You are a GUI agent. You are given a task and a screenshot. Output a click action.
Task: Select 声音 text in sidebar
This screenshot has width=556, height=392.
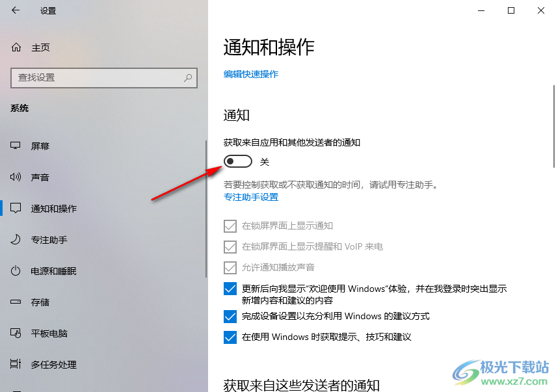point(40,177)
